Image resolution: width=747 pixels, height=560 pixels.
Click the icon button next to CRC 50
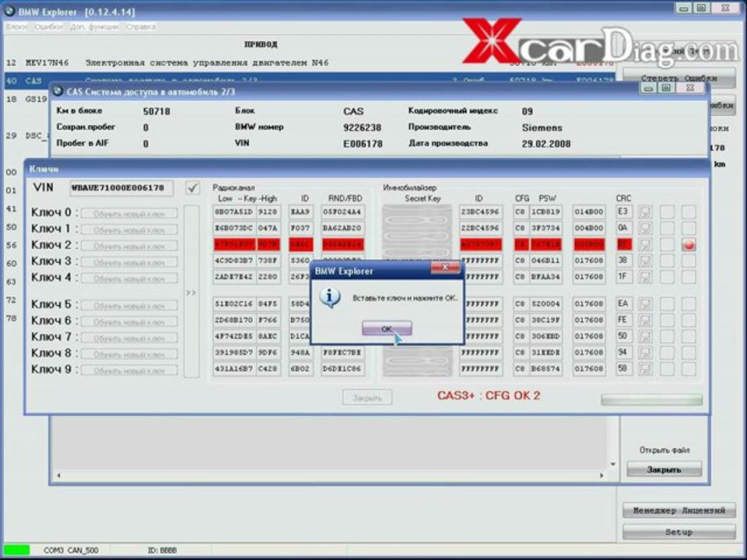click(x=644, y=336)
